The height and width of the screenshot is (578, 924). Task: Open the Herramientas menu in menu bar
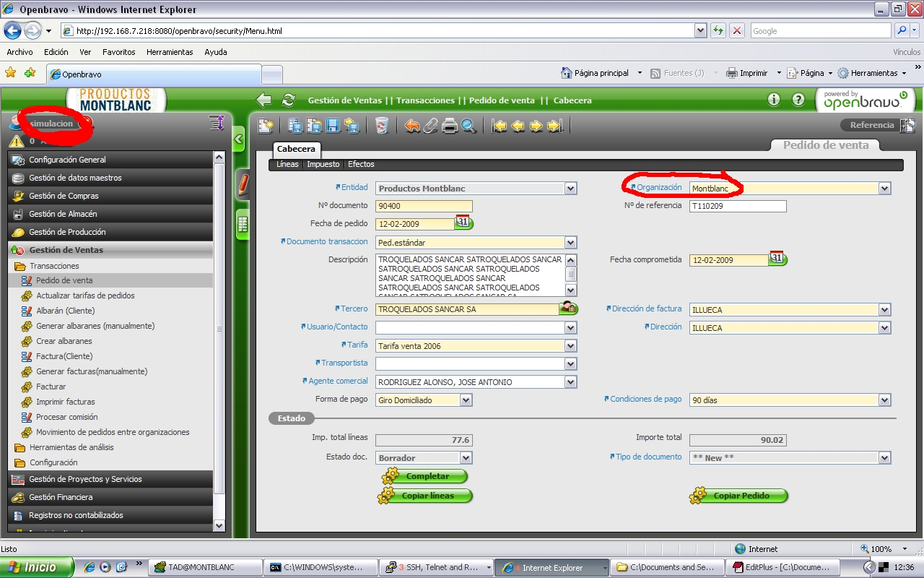170,52
